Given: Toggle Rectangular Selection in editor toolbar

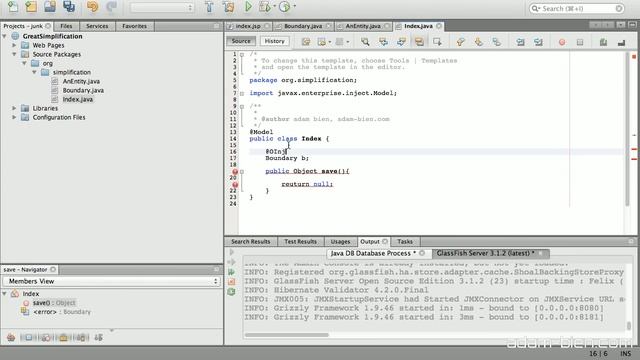Looking at the screenshot, I should pyautogui.click(x=437, y=42).
